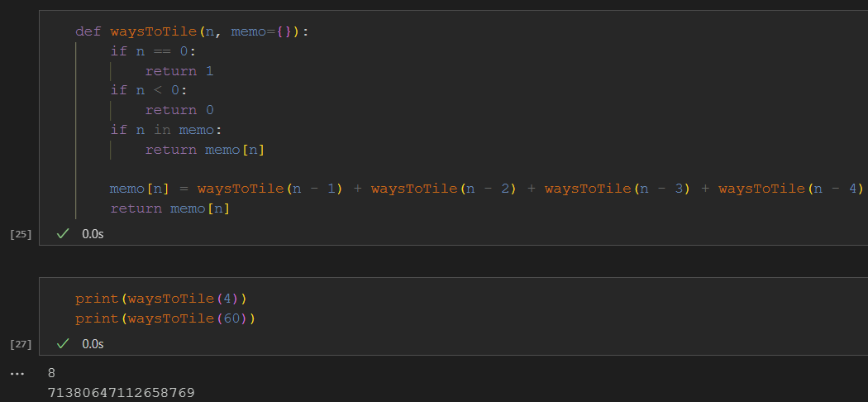Click the waysToTile(n - 3) call
868x402 pixels.
click(x=618, y=189)
